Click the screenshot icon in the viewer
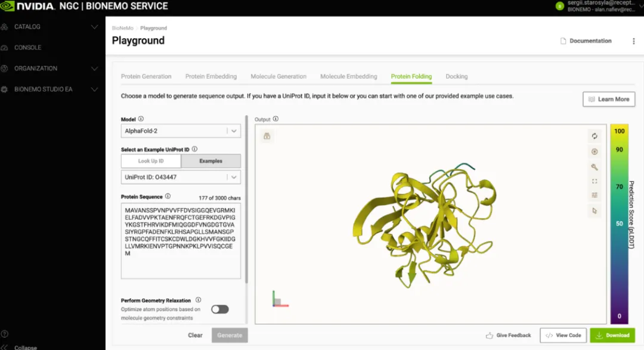 [x=267, y=136]
